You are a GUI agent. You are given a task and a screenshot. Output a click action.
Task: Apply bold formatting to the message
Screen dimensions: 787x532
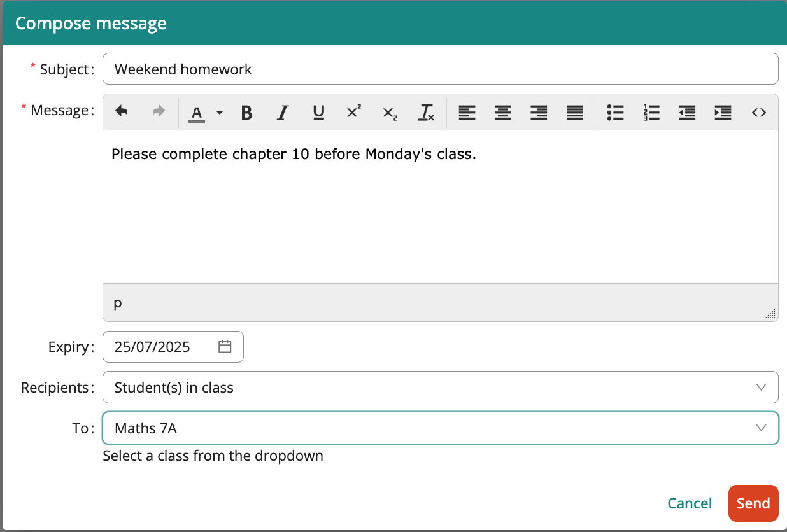(246, 112)
